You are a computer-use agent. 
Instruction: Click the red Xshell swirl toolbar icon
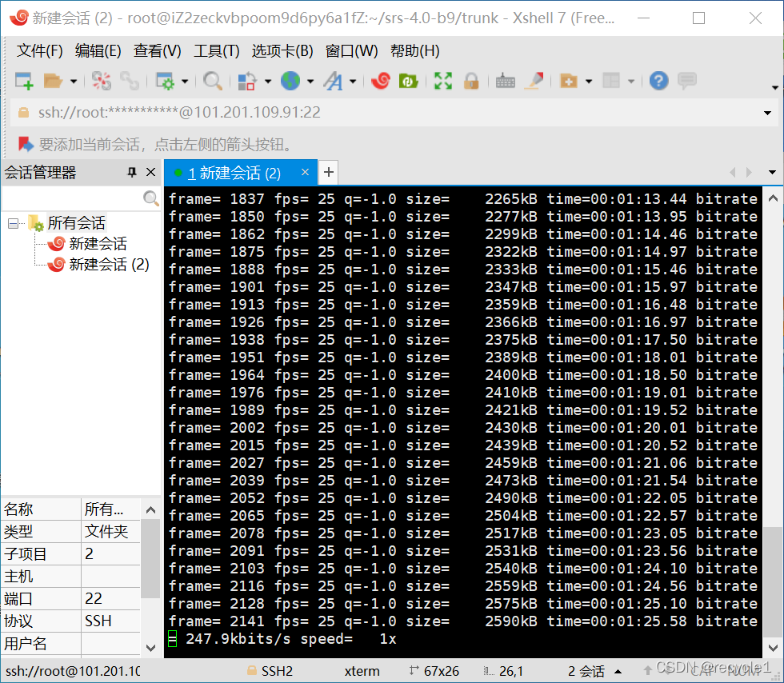coord(381,81)
